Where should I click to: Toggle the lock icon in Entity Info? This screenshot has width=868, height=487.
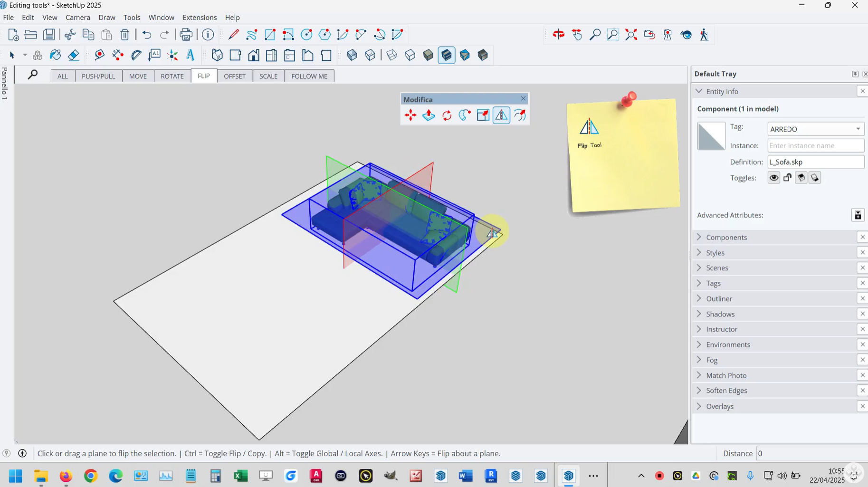[x=787, y=178]
